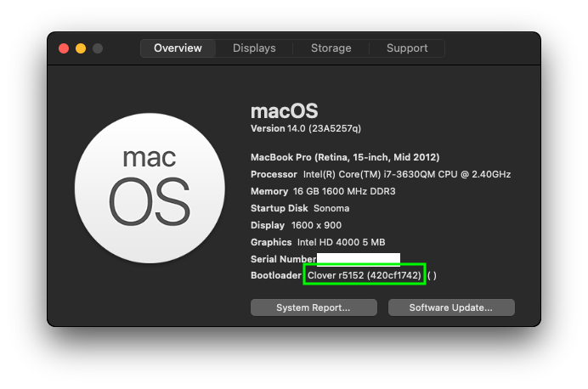
Task: Click the Clover r5152 (420cf1742) bootloader value
Action: pos(365,275)
